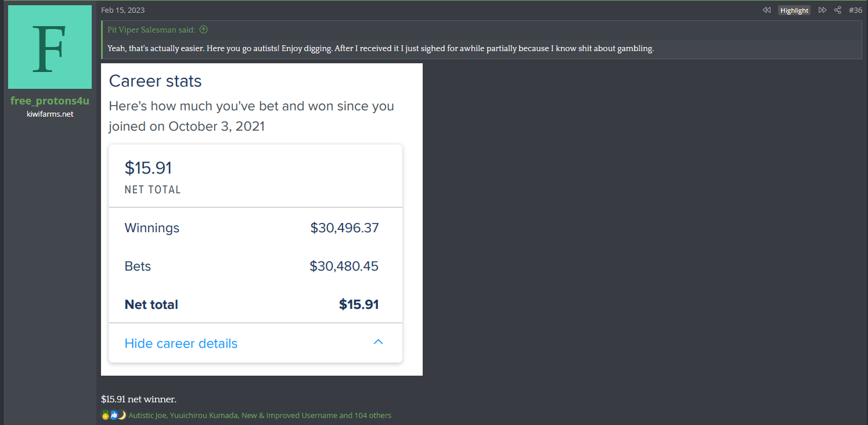Click Hide career details link
This screenshot has height=425, width=868.
coord(181,343)
